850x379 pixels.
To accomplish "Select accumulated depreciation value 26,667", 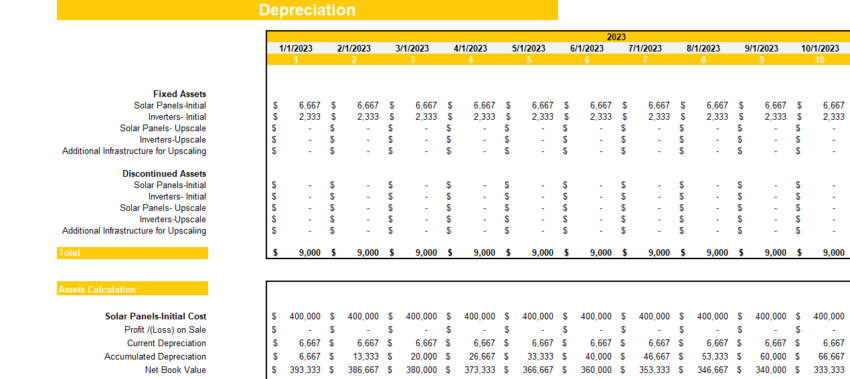I will coord(482,357).
